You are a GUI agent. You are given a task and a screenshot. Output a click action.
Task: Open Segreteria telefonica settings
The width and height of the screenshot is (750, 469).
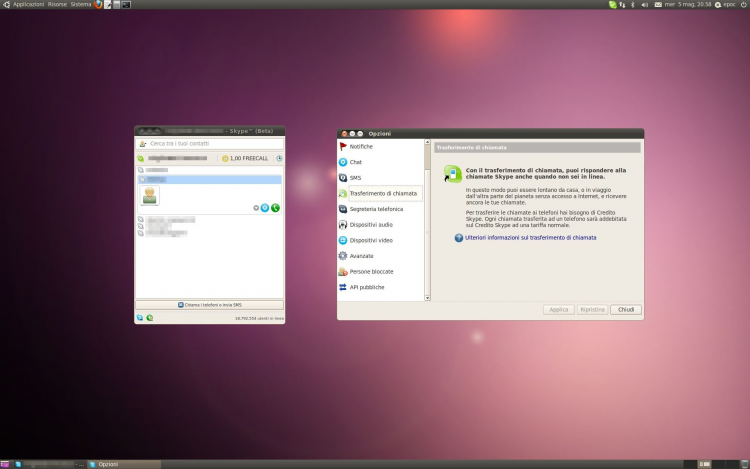coord(376,209)
